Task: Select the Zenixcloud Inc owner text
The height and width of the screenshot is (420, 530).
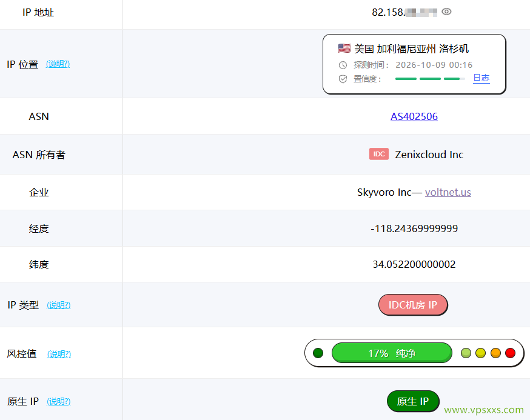Action: [x=429, y=155]
